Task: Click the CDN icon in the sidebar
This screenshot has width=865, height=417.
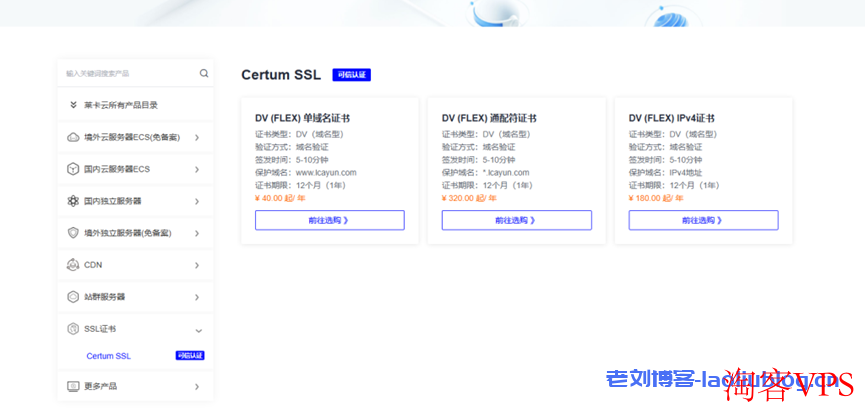Action: pyautogui.click(x=73, y=265)
